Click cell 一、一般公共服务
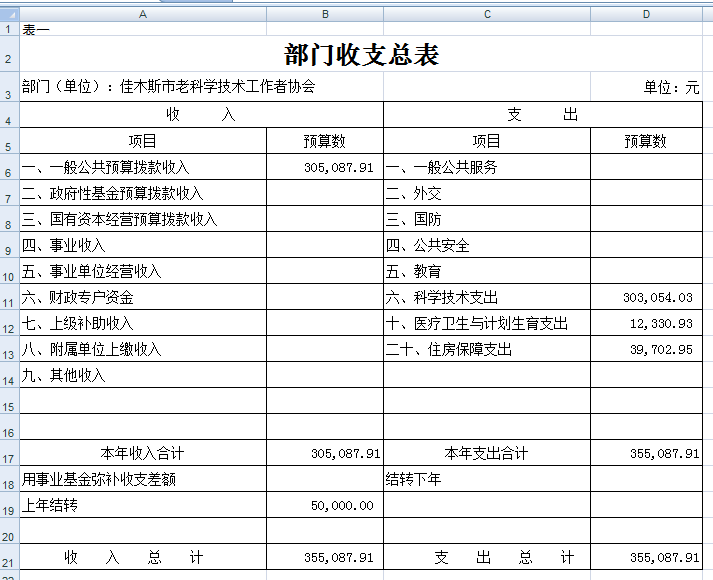The height and width of the screenshot is (580, 713). (487, 167)
